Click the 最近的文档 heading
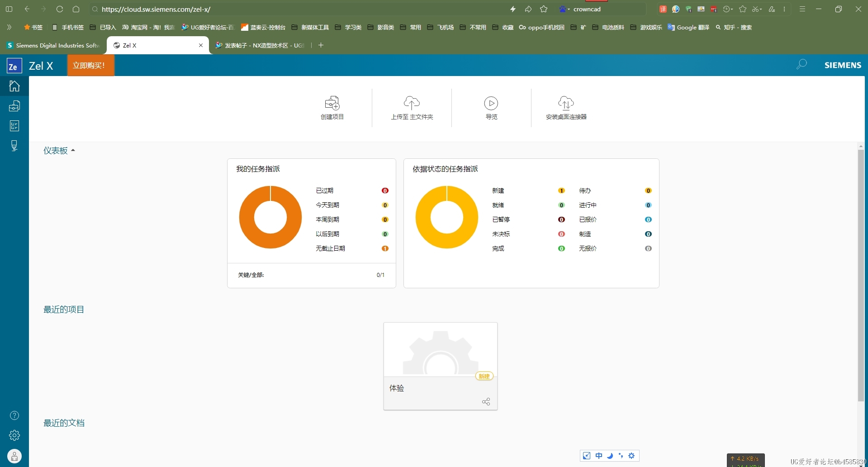The image size is (868, 467). click(x=64, y=423)
